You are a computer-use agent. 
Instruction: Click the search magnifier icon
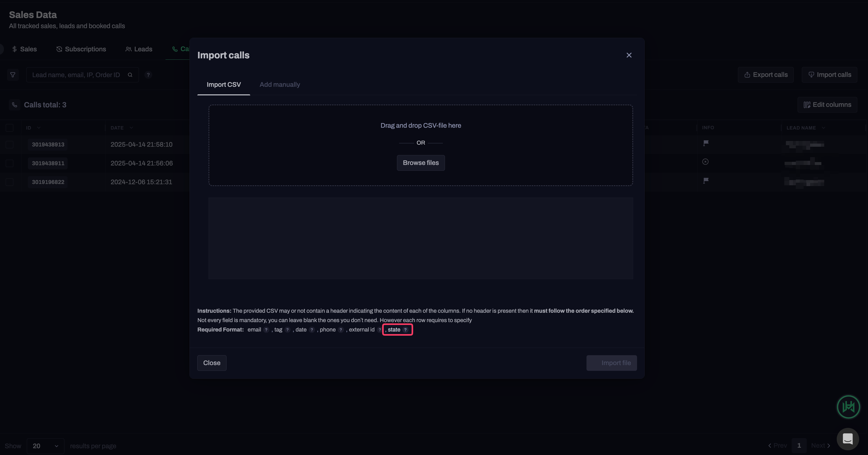130,75
